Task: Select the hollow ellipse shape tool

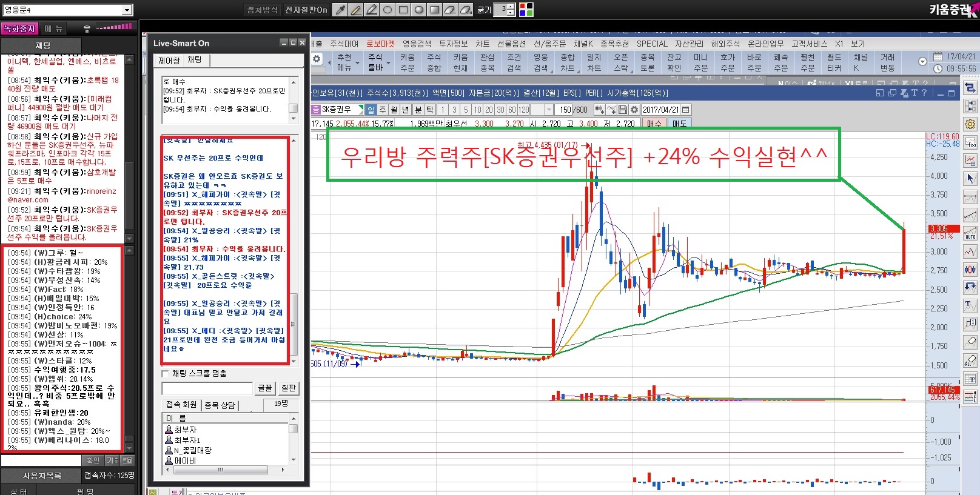Action: click(388, 10)
